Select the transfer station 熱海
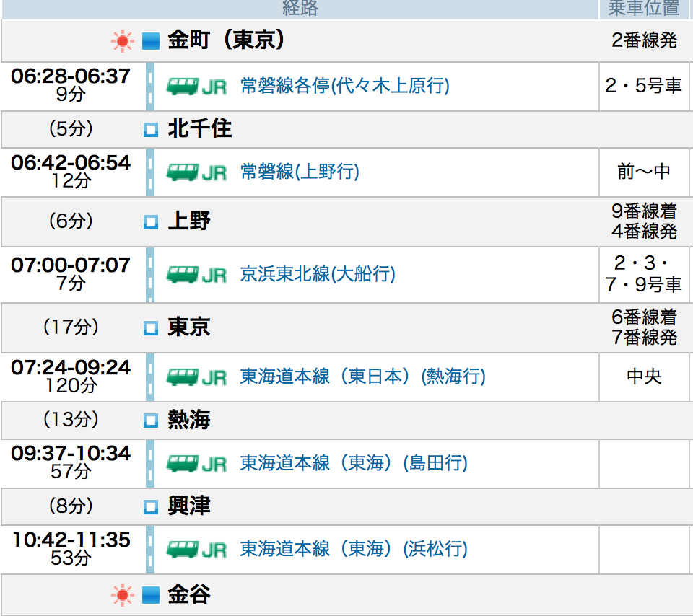Screen dimensions: 693x616 click(x=189, y=420)
